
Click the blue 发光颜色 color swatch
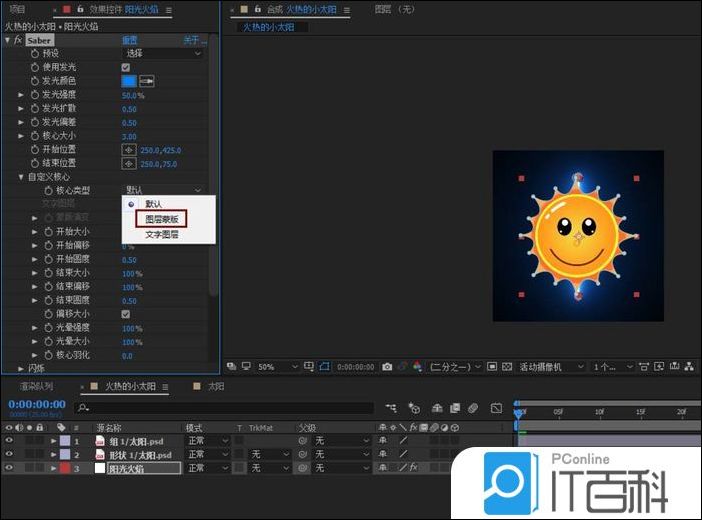tap(128, 81)
